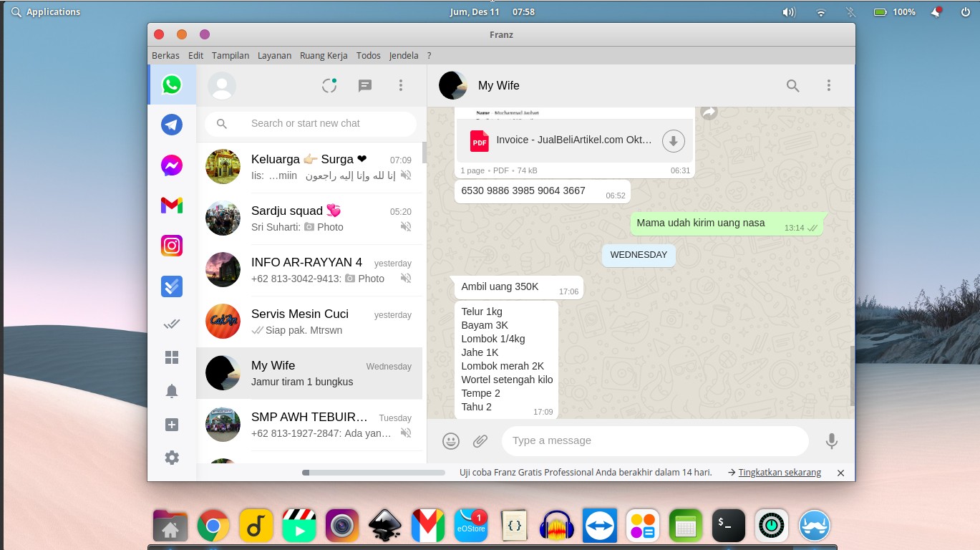Dismiss the Franz trial notification bar
The height and width of the screenshot is (550, 980).
click(841, 473)
